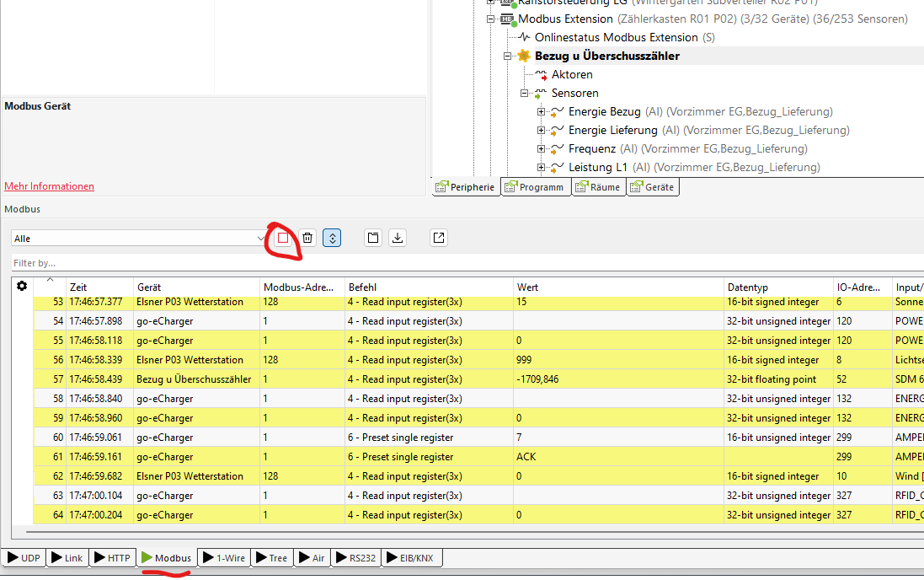This screenshot has height=580, width=924.
Task: Select the Aktoren tree item
Action: click(571, 75)
